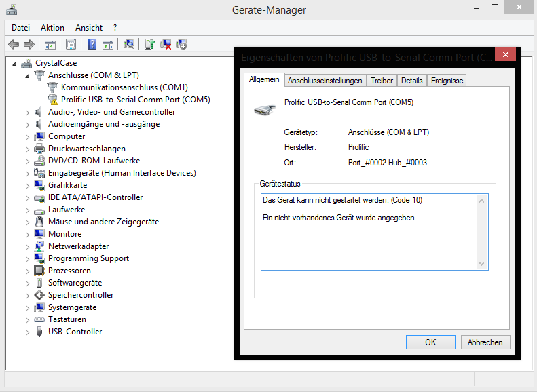Select the Druckwarteschlangen tree row
The height and width of the screenshot is (392, 537).
click(87, 149)
